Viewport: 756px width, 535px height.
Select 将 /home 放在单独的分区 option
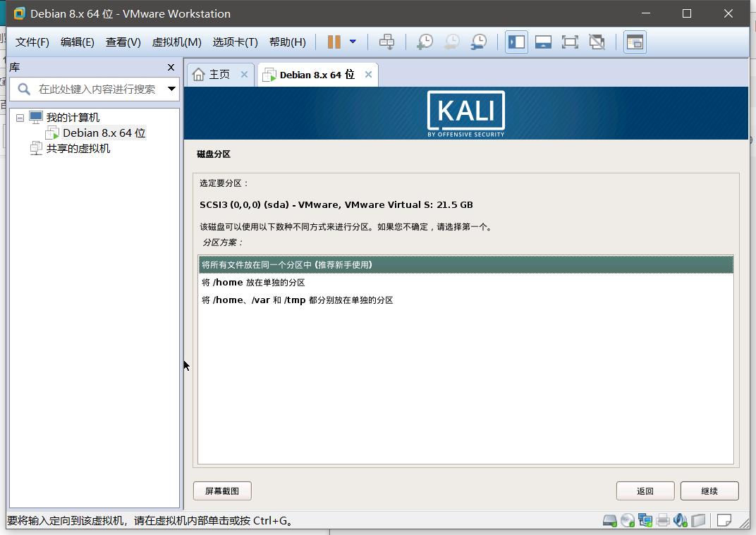pos(465,283)
